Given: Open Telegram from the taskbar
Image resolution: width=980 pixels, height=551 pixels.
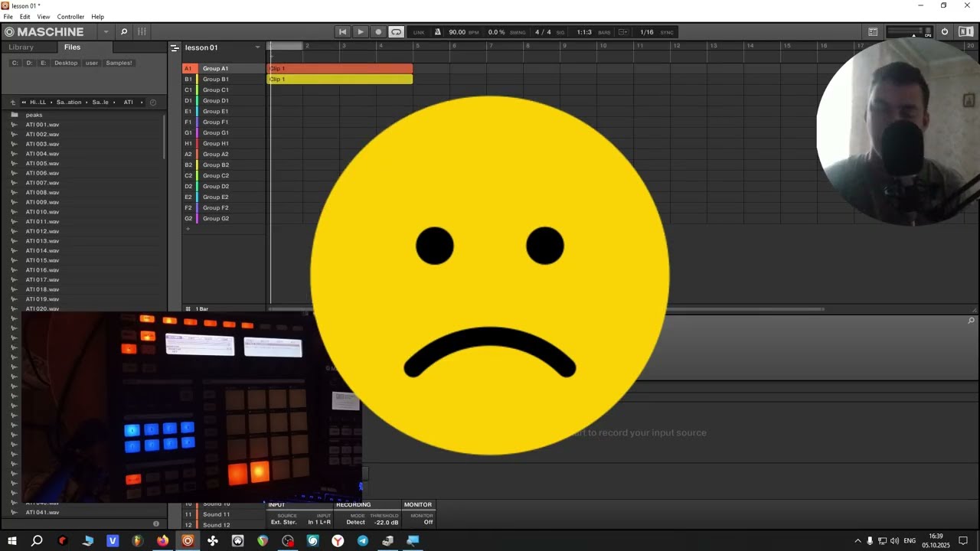Looking at the screenshot, I should pyautogui.click(x=363, y=541).
